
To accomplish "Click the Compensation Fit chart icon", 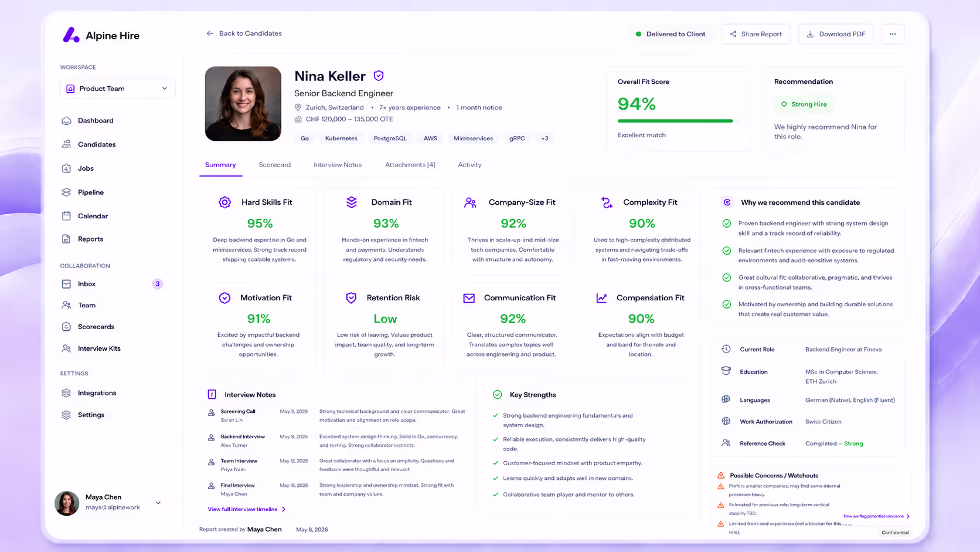I will pos(601,298).
